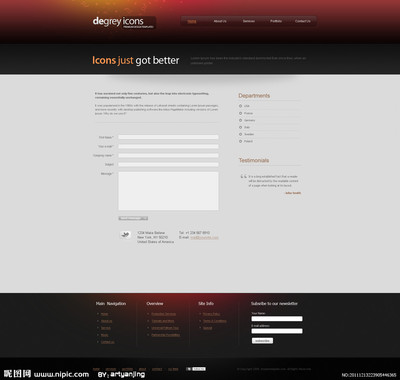Click the testimonial quotation mark icon
This screenshot has width=400, height=380.
(243, 177)
